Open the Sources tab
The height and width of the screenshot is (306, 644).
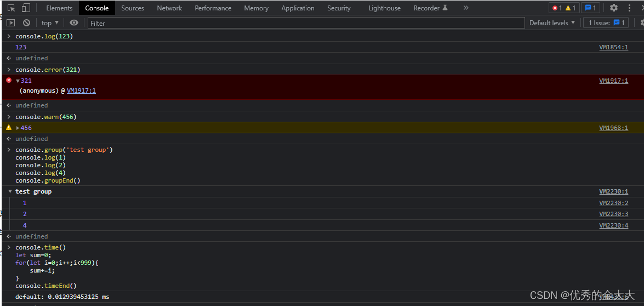tap(133, 8)
